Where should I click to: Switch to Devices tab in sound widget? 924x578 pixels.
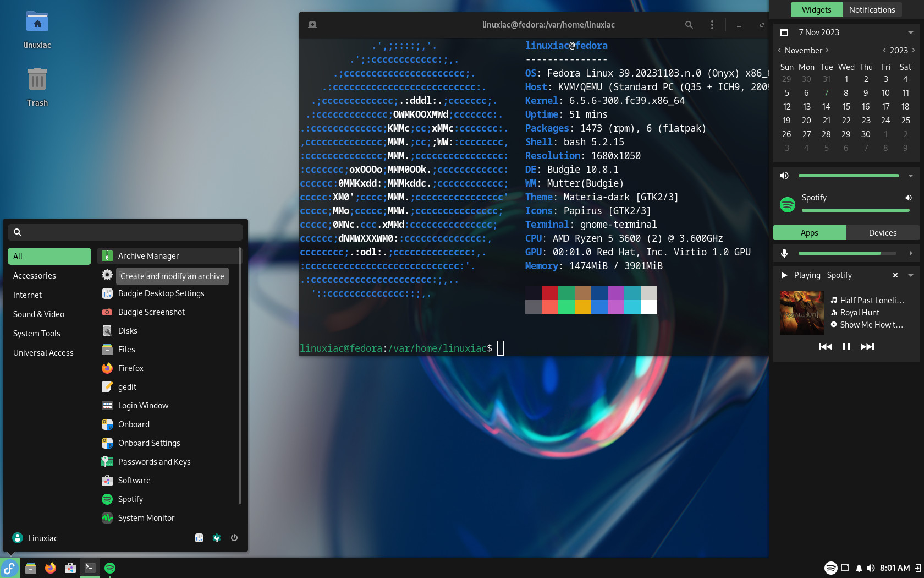click(883, 233)
